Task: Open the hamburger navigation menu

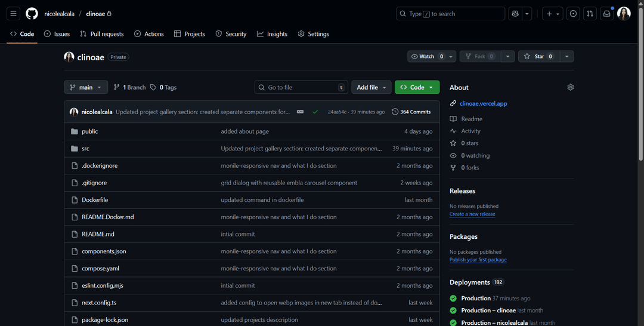Action: 14,14
